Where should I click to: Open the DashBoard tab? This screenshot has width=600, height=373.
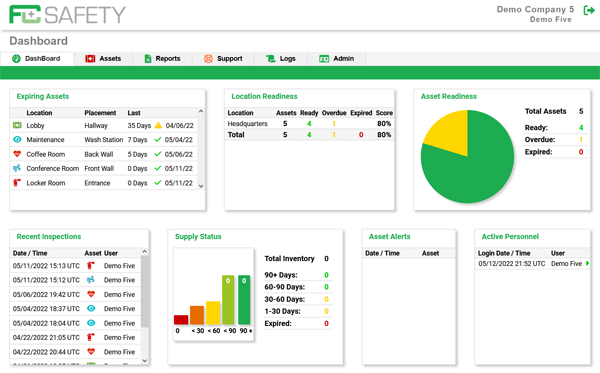click(37, 59)
